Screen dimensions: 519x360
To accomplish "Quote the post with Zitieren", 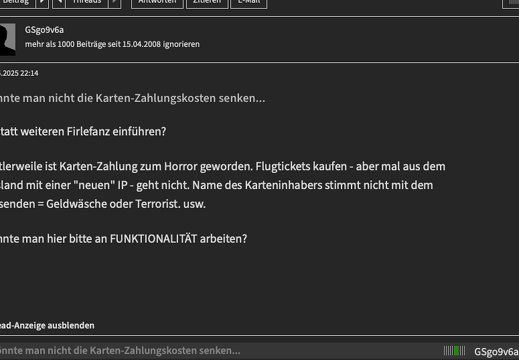I will (x=207, y=2).
